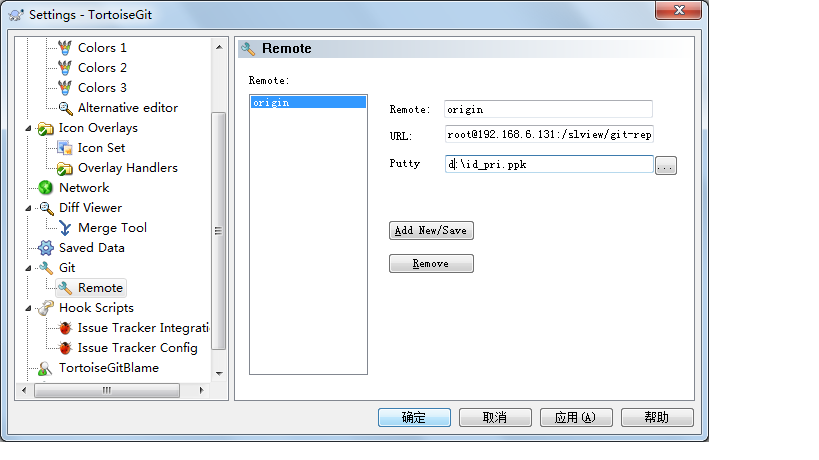Image resolution: width=819 pixels, height=460 pixels.
Task: Click the tree scroll down arrow
Action: click(x=219, y=374)
